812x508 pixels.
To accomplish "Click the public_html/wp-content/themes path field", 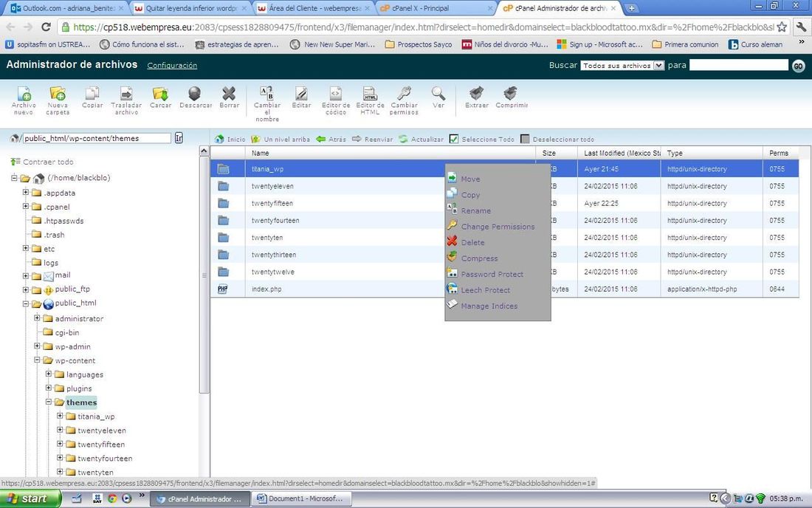I will tap(96, 138).
